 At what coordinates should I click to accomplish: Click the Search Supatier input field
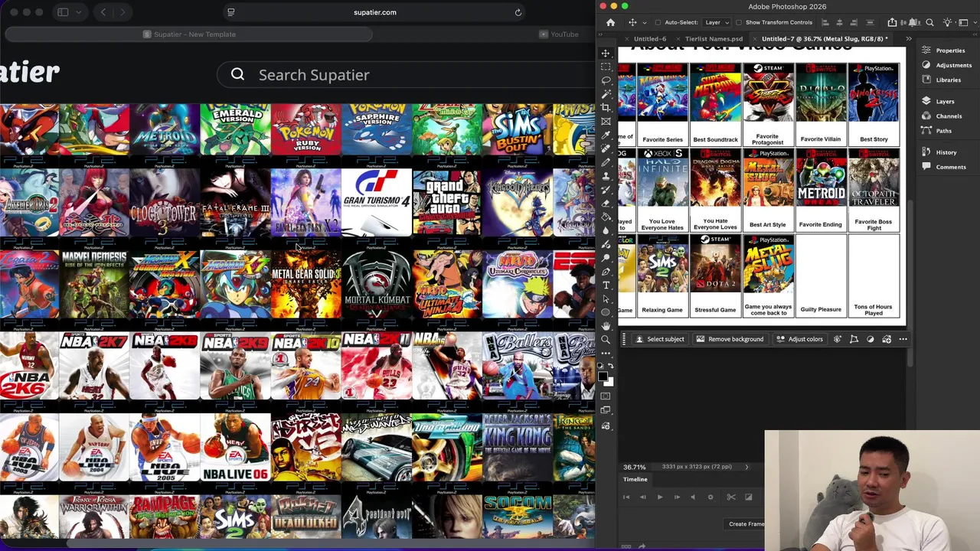click(404, 75)
